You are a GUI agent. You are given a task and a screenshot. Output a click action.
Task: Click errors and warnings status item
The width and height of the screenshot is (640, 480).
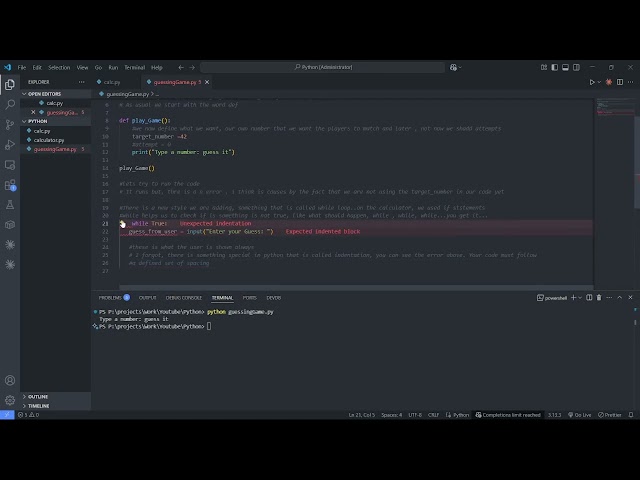(x=29, y=415)
